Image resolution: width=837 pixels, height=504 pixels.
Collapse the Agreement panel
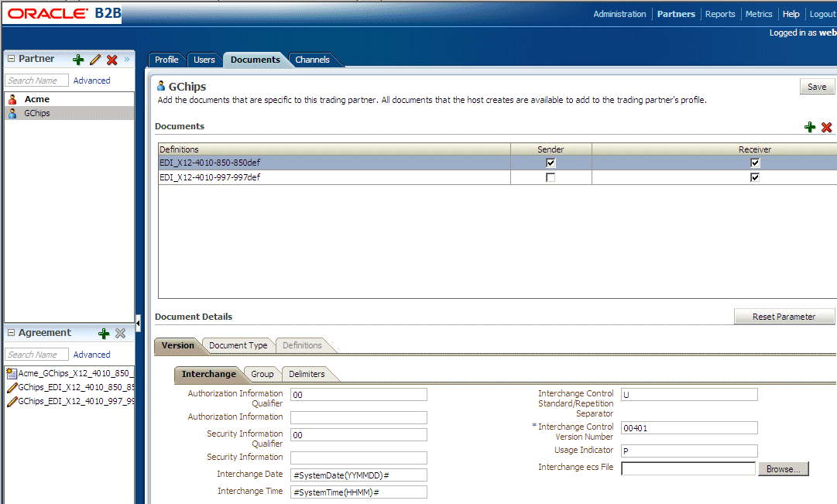[x=11, y=333]
